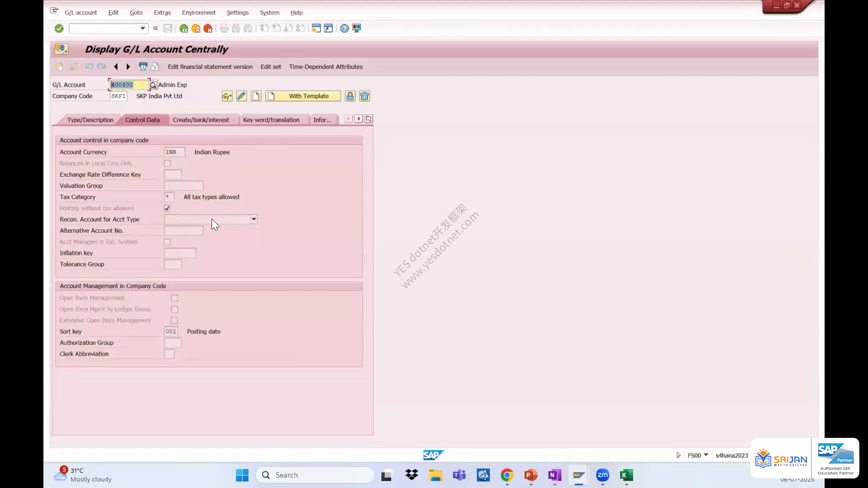This screenshot has height=488, width=868.
Task: Open Google Chrome from taskbar
Action: 507,475
